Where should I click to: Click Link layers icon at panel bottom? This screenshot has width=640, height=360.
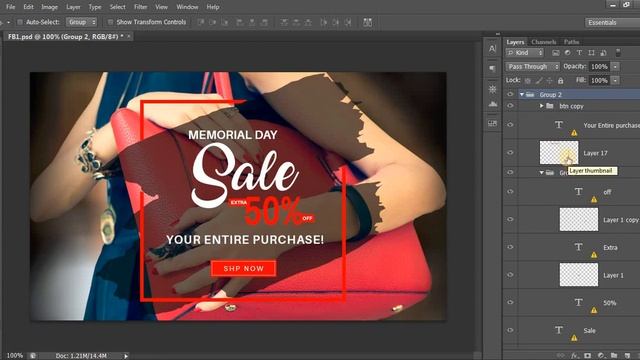tap(561, 356)
